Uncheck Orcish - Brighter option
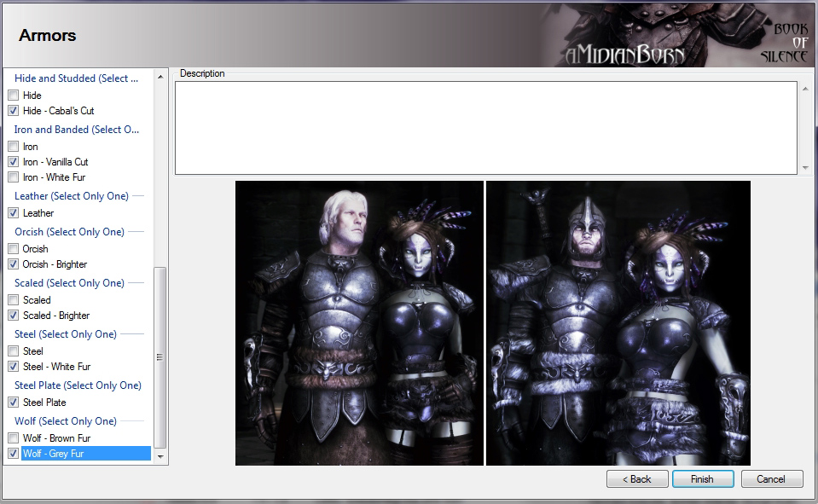The width and height of the screenshot is (818, 504). tap(14, 264)
